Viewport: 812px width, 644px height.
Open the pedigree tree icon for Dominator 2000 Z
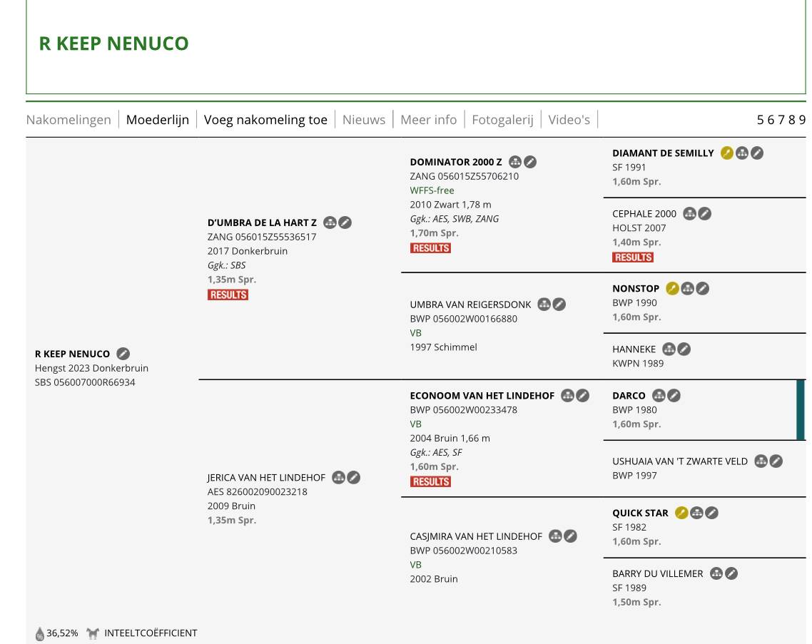[x=515, y=162]
